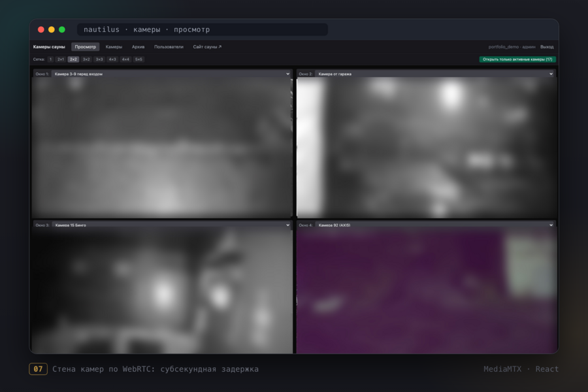588x392 pixels.
Task: Click the Камера 3-9 перед входом video feed
Action: pos(162,148)
